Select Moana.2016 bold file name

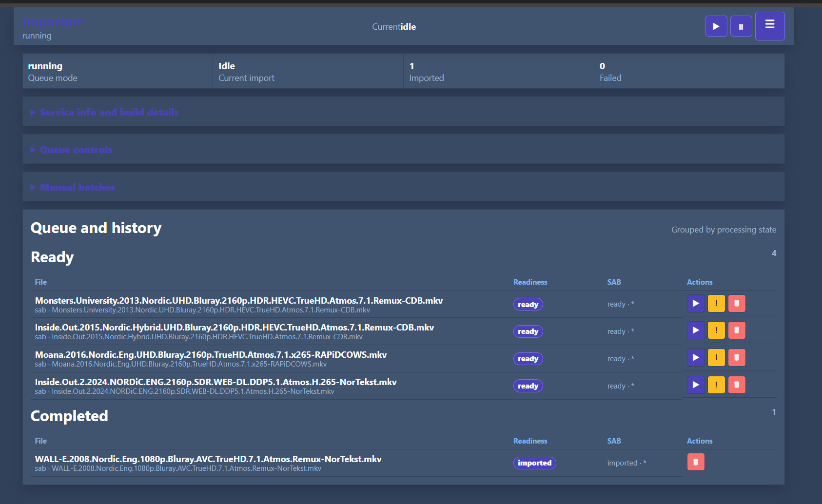click(211, 355)
